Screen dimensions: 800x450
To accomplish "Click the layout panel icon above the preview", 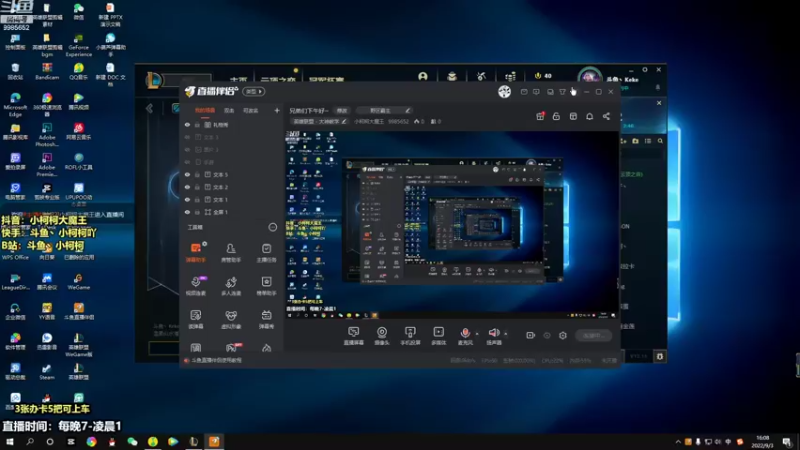I will click(x=573, y=116).
